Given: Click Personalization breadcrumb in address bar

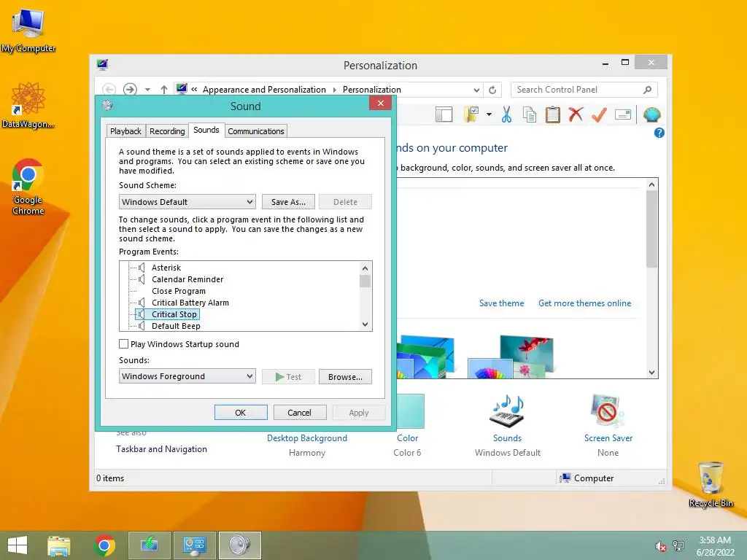Looking at the screenshot, I should 371,90.
